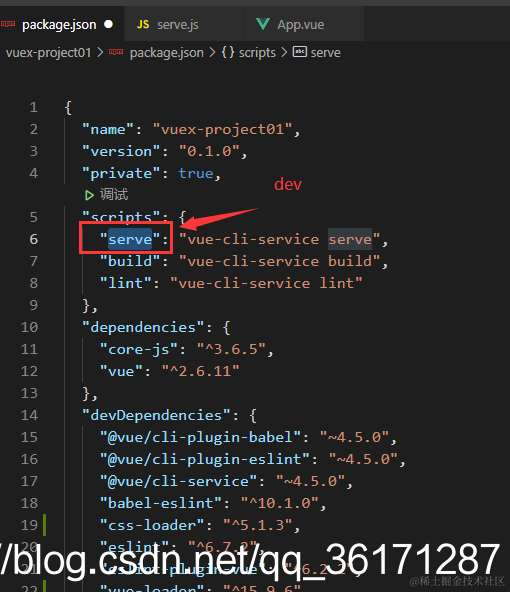Click the "vue-cli-service lint" value
The height and width of the screenshot is (592, 510).
pyautogui.click(x=267, y=283)
